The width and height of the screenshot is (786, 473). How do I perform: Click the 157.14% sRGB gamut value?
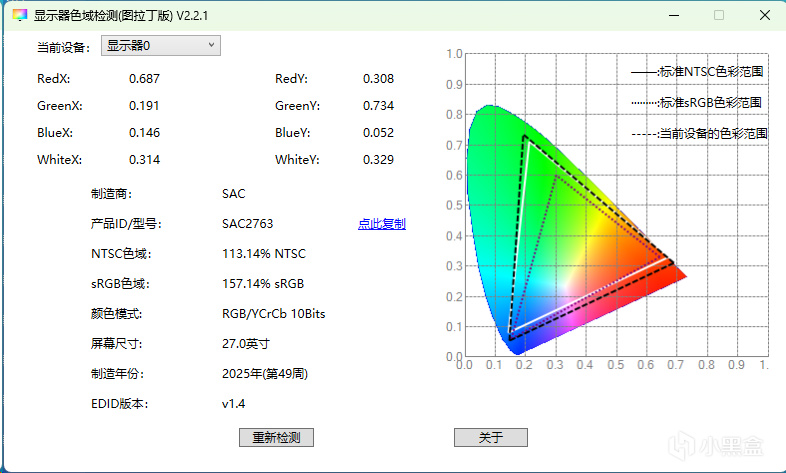coord(263,284)
